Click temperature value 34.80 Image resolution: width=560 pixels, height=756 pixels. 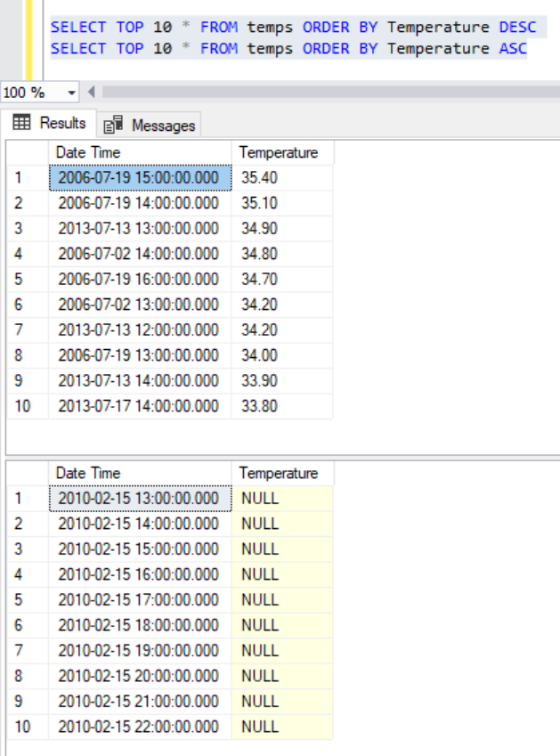point(282,254)
